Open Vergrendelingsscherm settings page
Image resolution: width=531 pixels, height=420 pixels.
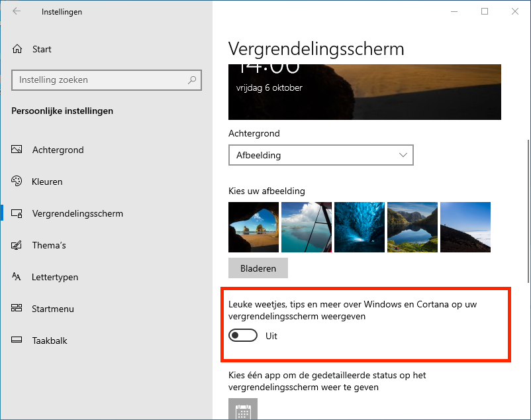(77, 213)
